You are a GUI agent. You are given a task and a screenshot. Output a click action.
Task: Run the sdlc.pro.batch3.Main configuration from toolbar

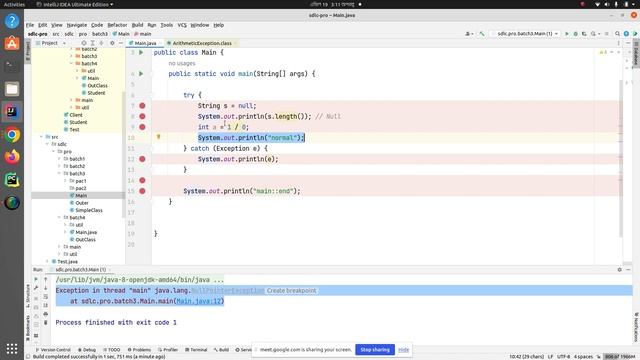click(567, 34)
